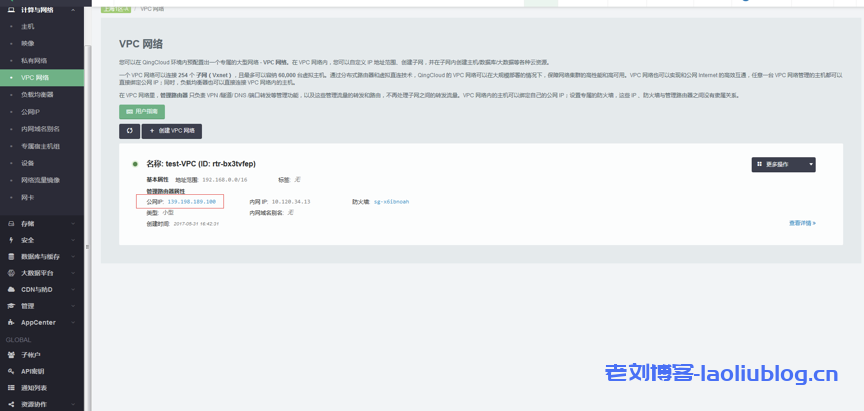Screen dimensions: 864x411
Task: Open firewall link sg-x6ibnoah
Action: [391, 201]
